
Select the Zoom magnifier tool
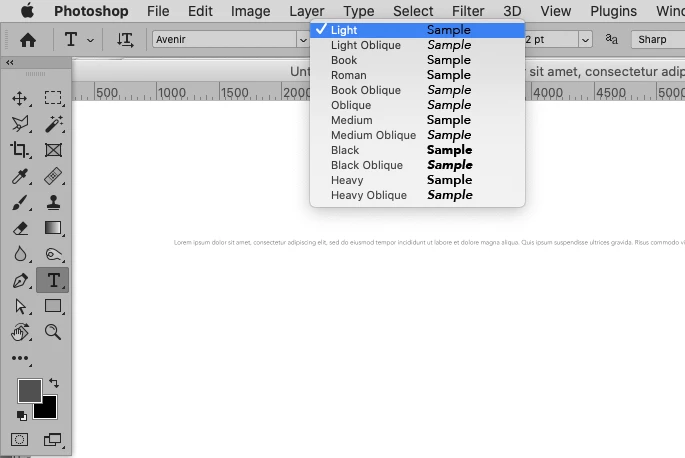tap(53, 332)
